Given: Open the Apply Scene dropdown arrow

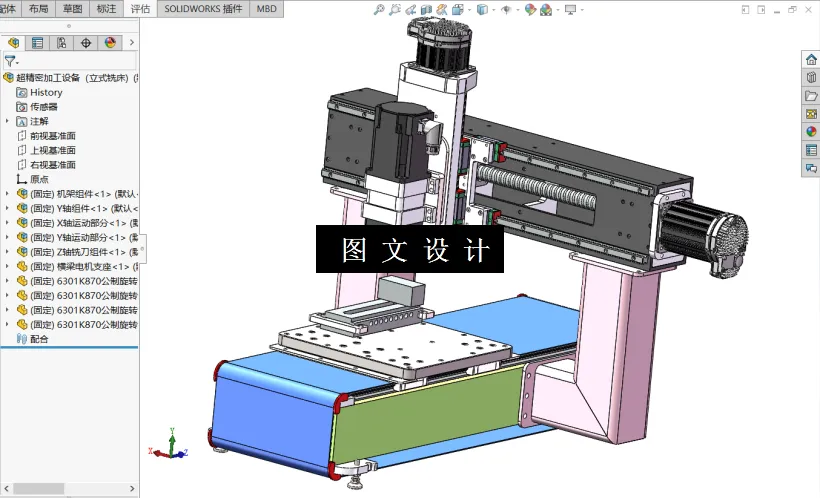Looking at the screenshot, I should 557,10.
